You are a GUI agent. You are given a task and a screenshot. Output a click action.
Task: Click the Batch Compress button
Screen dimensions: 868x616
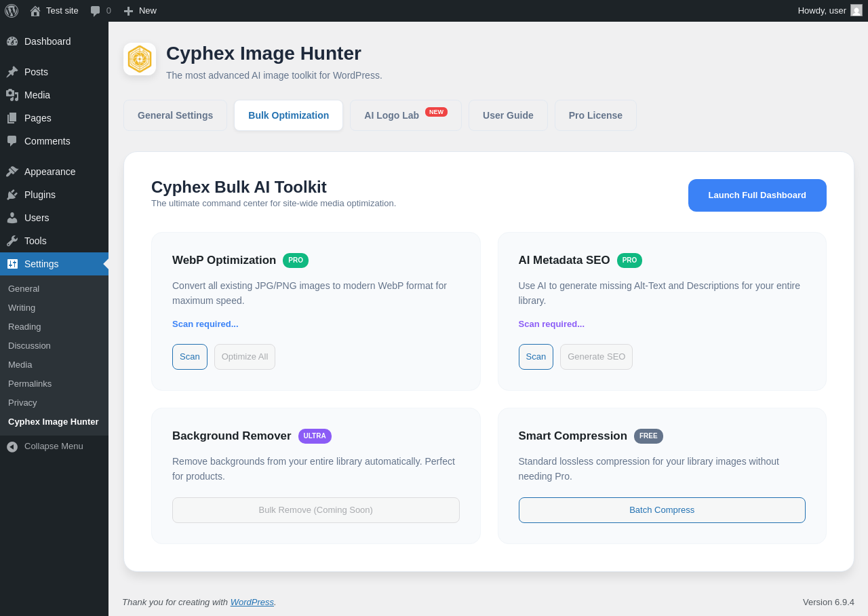tap(662, 510)
